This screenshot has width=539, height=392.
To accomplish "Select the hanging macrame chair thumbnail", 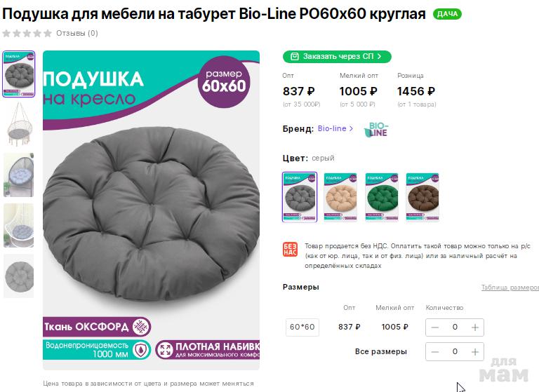I will pos(19,124).
